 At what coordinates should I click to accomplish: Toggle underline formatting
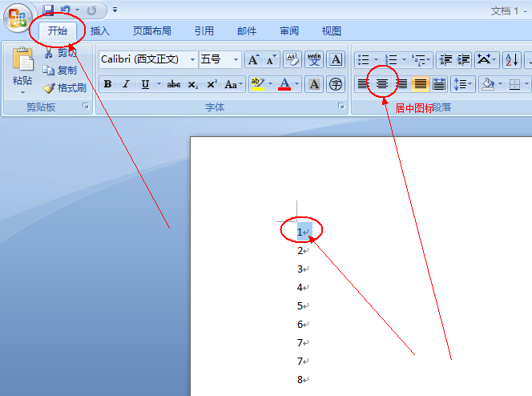click(145, 84)
